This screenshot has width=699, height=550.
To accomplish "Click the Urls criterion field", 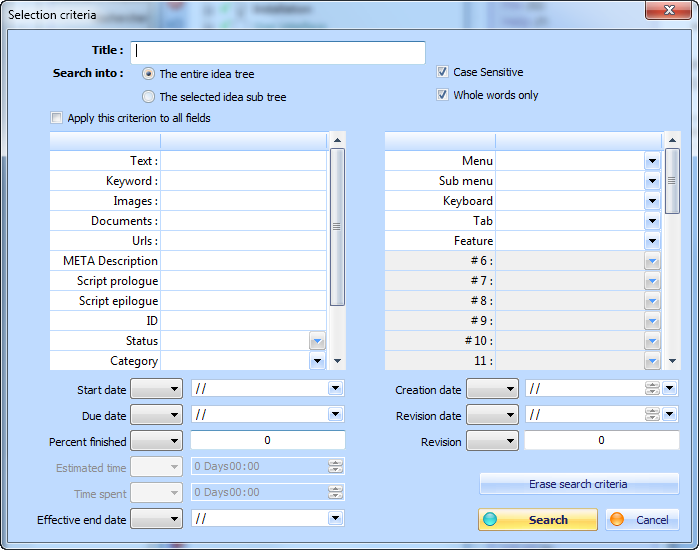I will coord(243,241).
